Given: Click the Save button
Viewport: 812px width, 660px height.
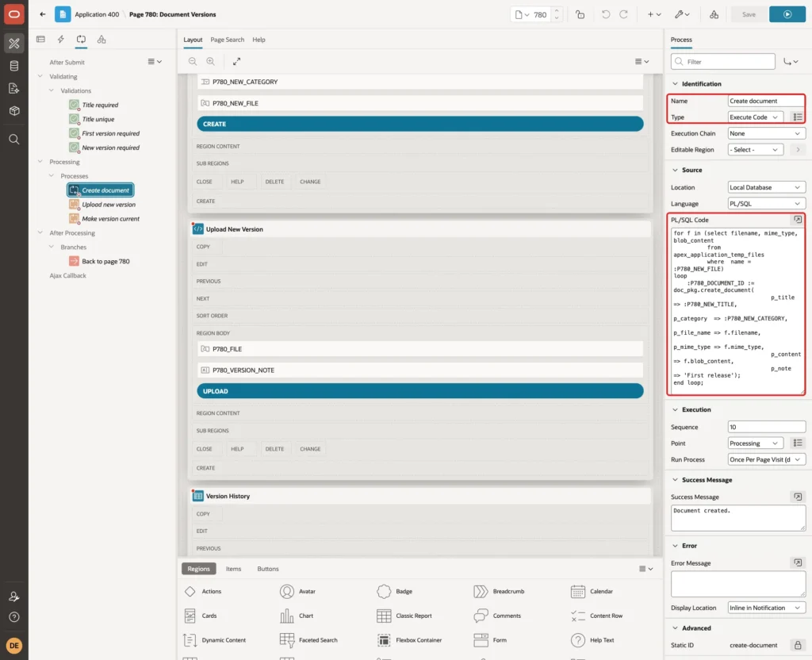Looking at the screenshot, I should pyautogui.click(x=749, y=14).
